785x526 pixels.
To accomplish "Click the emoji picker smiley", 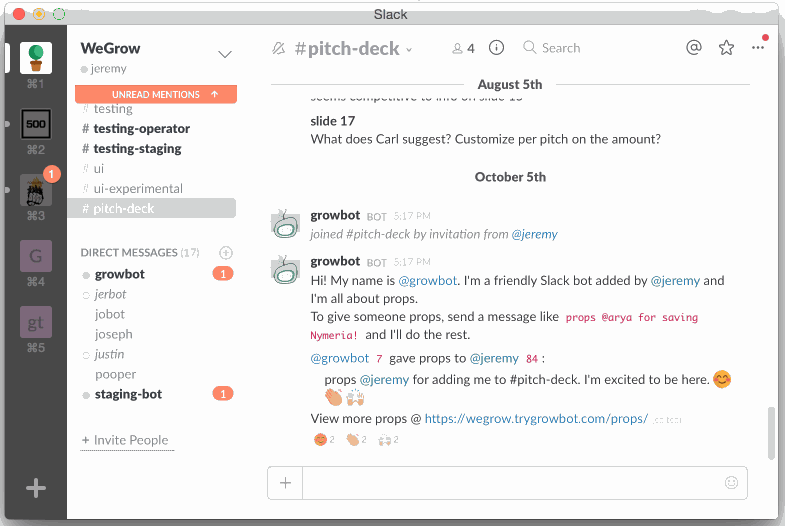I will (732, 482).
